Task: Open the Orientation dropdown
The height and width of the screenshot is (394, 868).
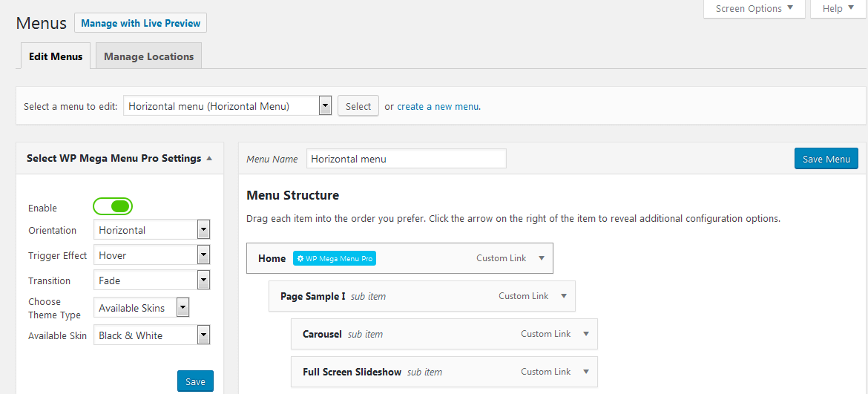Action: [151, 230]
